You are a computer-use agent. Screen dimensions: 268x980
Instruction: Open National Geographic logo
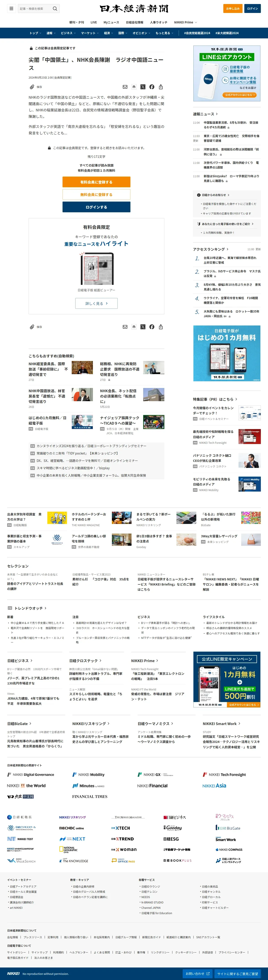coord(68,849)
